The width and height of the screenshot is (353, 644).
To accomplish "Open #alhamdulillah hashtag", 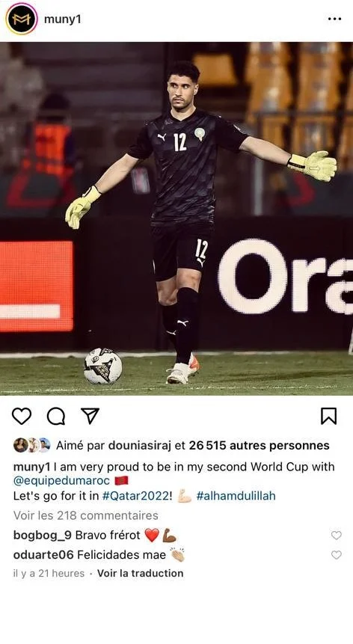I will 236,496.
